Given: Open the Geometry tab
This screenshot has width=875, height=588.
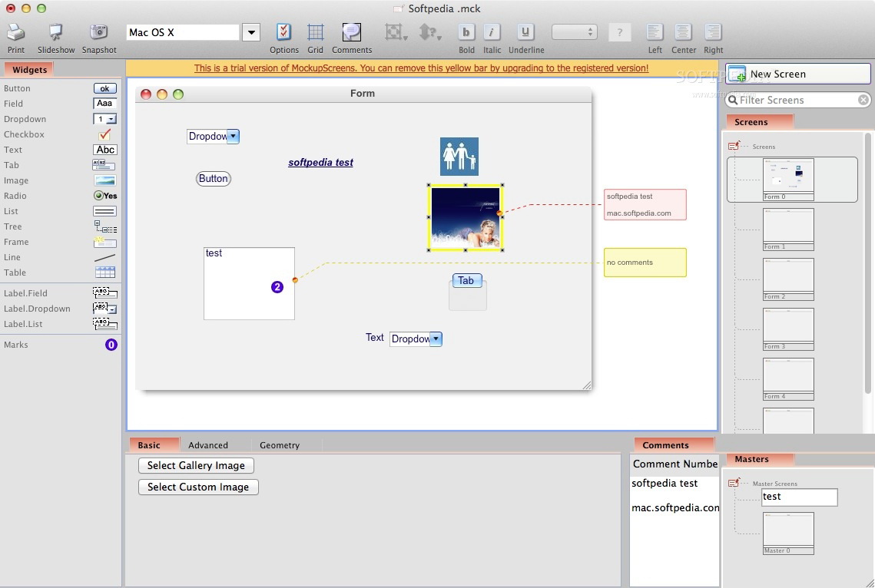Looking at the screenshot, I should (280, 445).
